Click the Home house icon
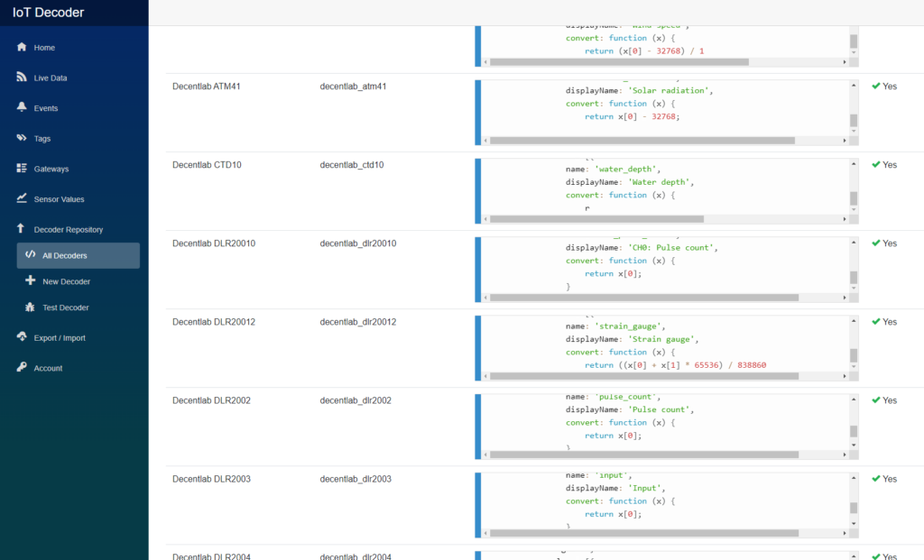 tap(22, 47)
